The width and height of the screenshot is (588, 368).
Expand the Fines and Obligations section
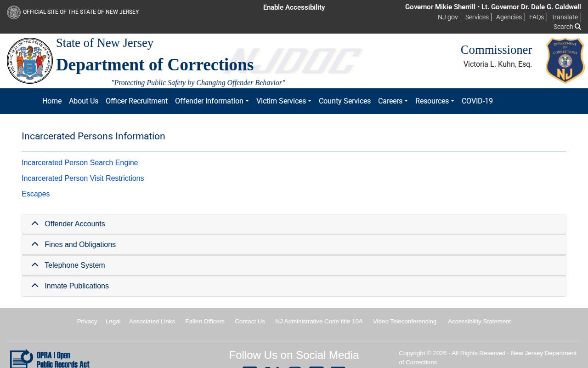(294, 245)
